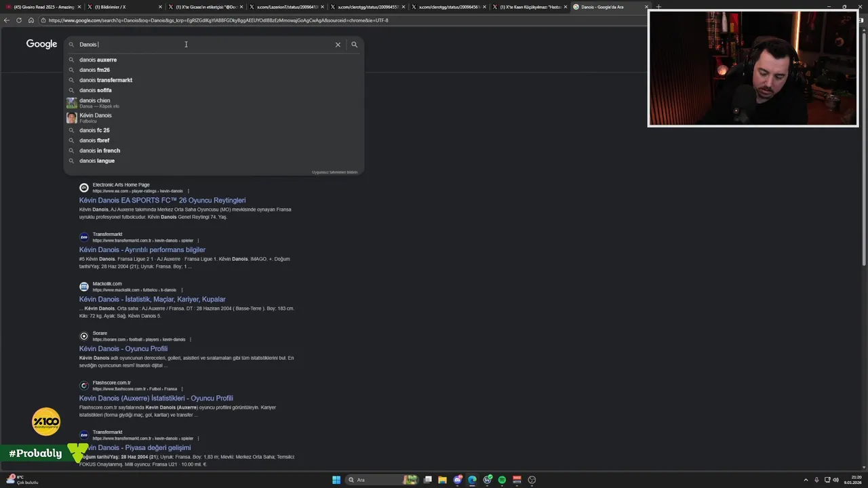Open more options for EA SPORTS result

189,191
